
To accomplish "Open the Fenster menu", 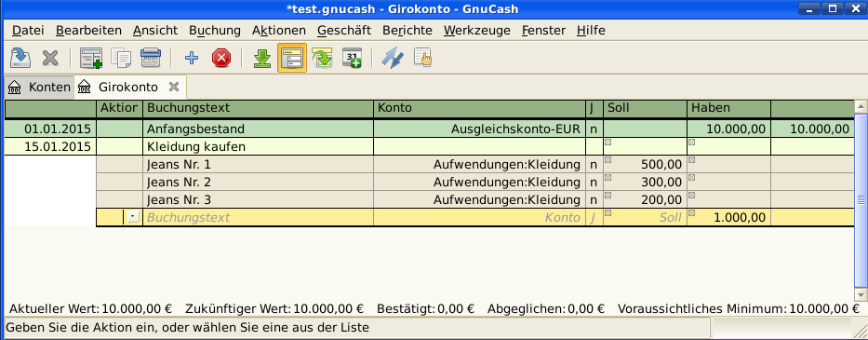I will (543, 31).
